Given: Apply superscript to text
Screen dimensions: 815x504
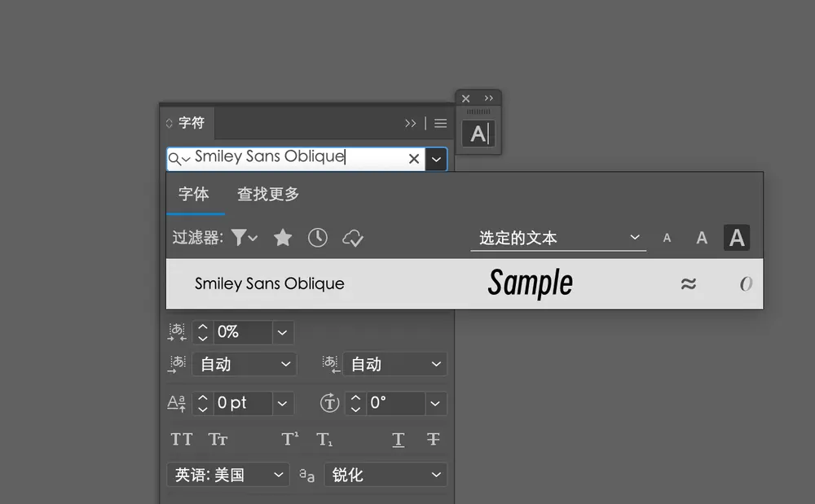Looking at the screenshot, I should [289, 439].
